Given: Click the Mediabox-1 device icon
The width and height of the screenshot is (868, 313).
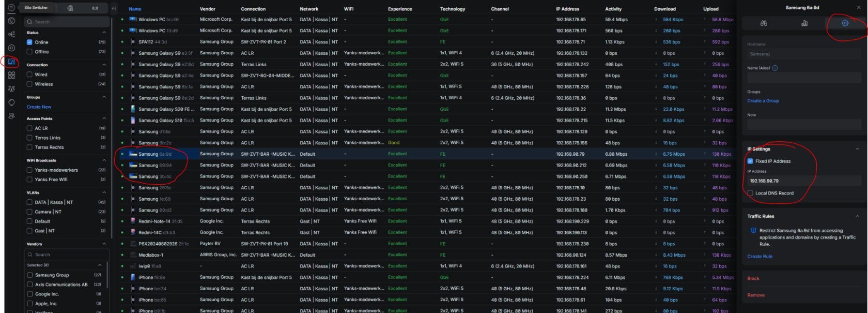Looking at the screenshot, I should click(133, 255).
